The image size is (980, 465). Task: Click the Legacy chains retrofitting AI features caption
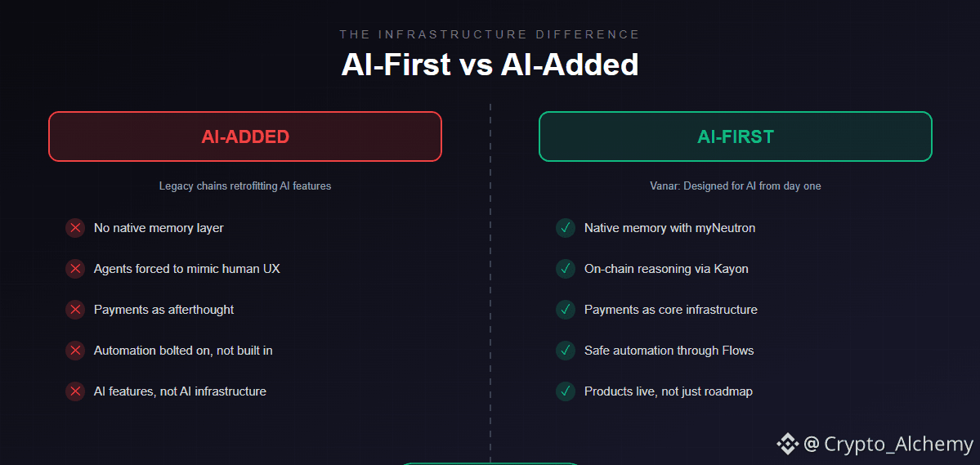pyautogui.click(x=245, y=186)
